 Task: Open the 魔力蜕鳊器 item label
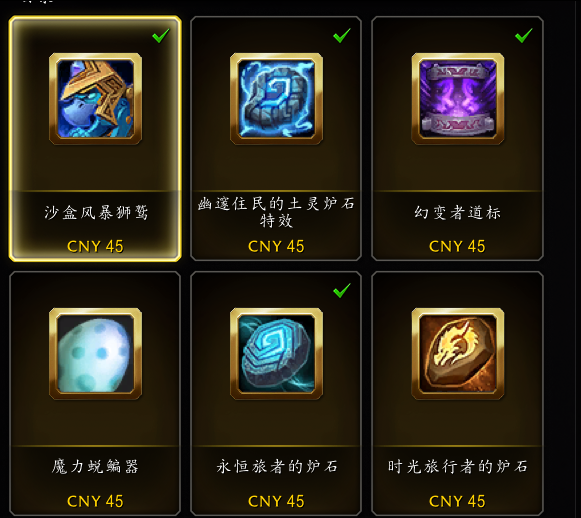tap(95, 466)
